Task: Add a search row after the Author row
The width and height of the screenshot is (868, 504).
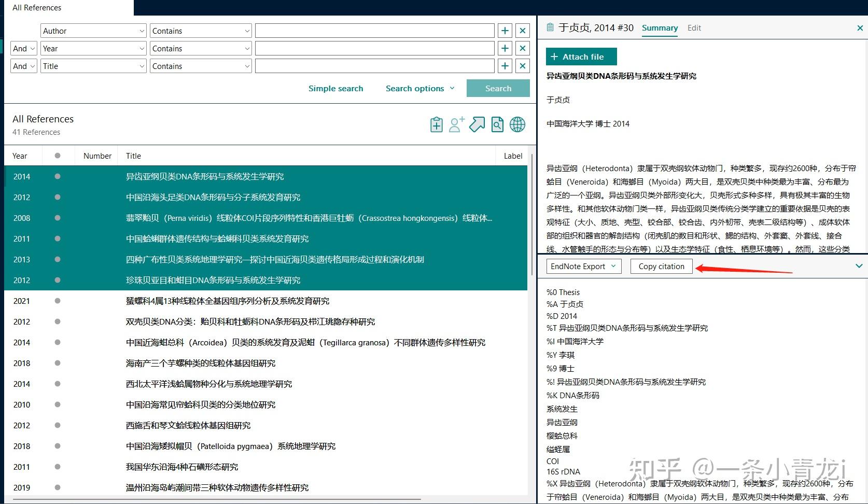Action: point(505,31)
